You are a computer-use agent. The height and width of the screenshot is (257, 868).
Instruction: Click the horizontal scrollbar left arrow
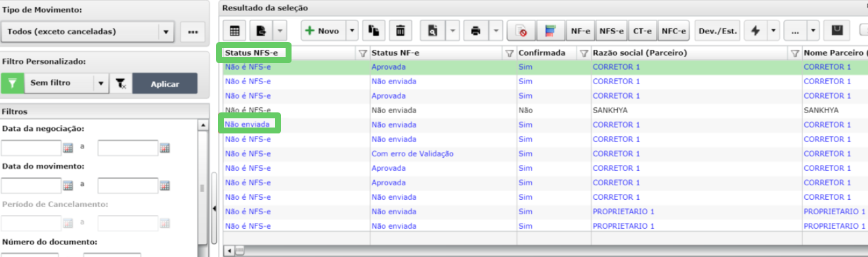[x=228, y=250]
